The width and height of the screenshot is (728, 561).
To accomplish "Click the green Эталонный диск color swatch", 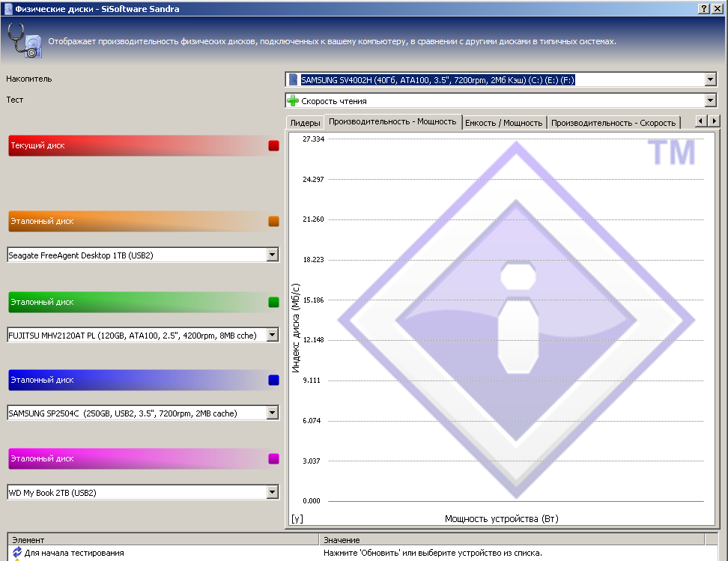I will pos(273,302).
